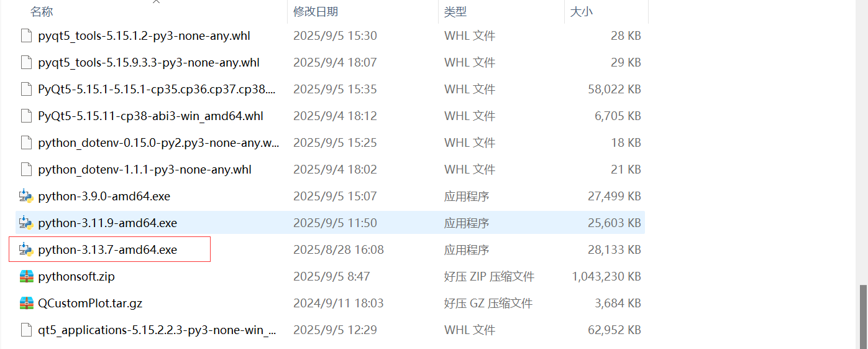Image resolution: width=868 pixels, height=349 pixels.
Task: Click size value 28,133 KB
Action: [x=614, y=249]
